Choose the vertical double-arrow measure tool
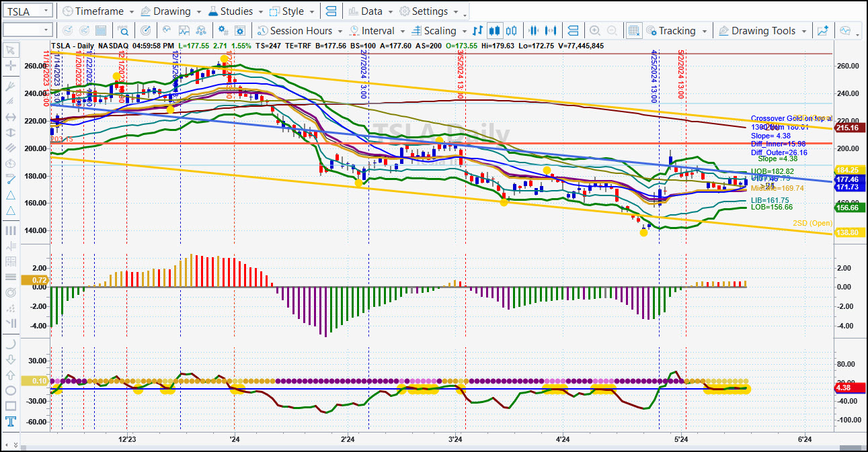Screen dimensions: 868x452 click(10, 132)
